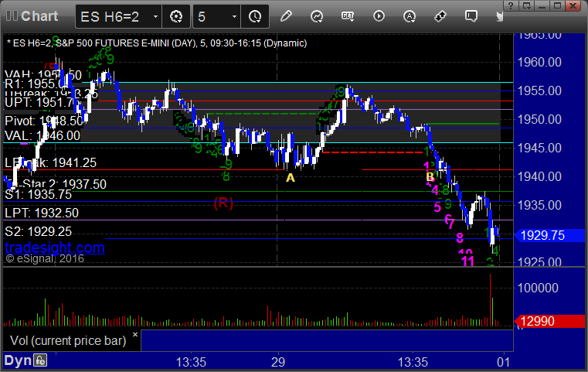Screen dimensions: 588x372
Task: Select the pencil drawing tool
Action: click(286, 16)
